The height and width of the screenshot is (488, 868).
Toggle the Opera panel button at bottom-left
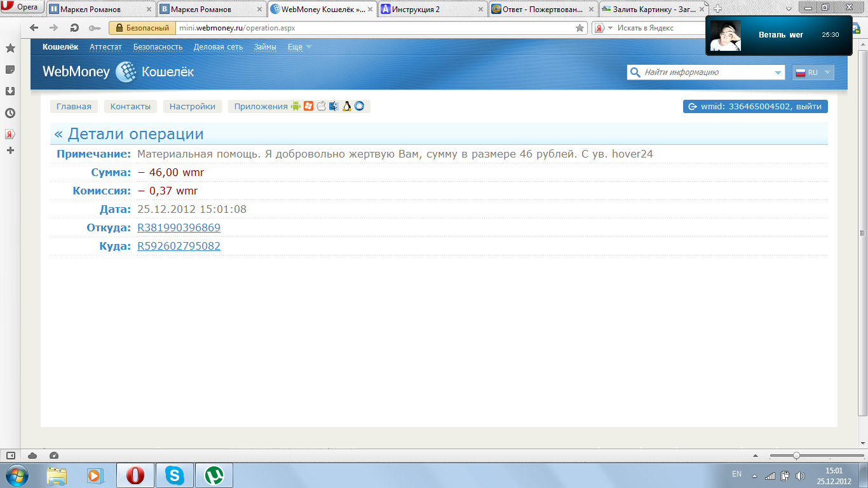(x=11, y=456)
